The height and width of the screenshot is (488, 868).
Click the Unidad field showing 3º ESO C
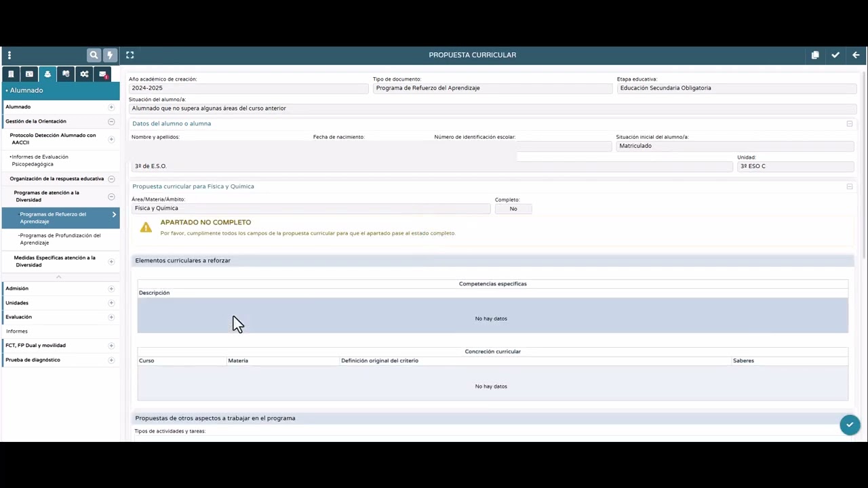[x=795, y=167]
